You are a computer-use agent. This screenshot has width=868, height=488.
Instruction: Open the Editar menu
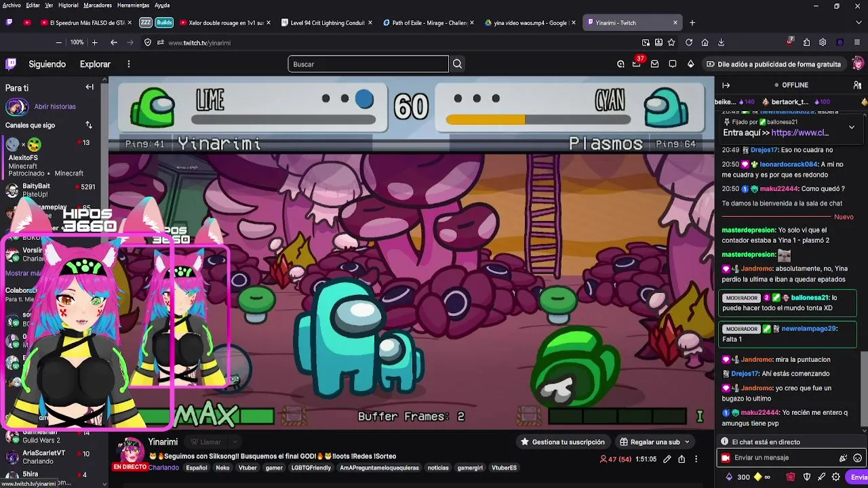(33, 5)
